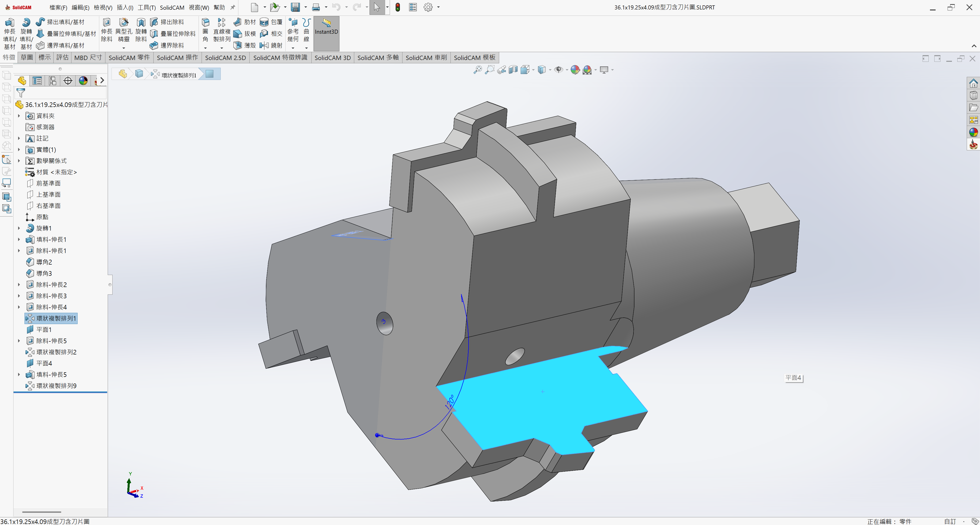The width and height of the screenshot is (980, 525).
Task: Click the Section View icon in view toolbar
Action: click(x=513, y=70)
